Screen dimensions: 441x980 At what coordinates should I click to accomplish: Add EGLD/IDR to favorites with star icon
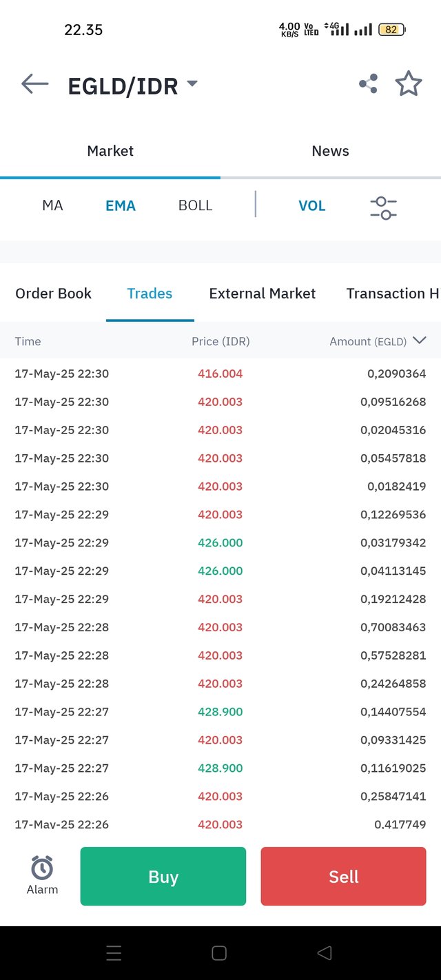[409, 84]
